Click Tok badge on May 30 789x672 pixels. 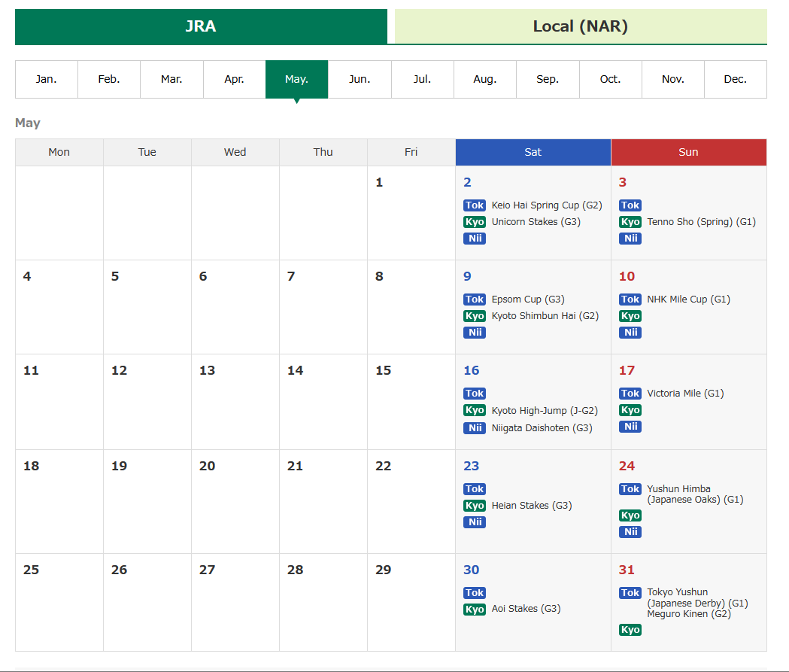pos(475,593)
